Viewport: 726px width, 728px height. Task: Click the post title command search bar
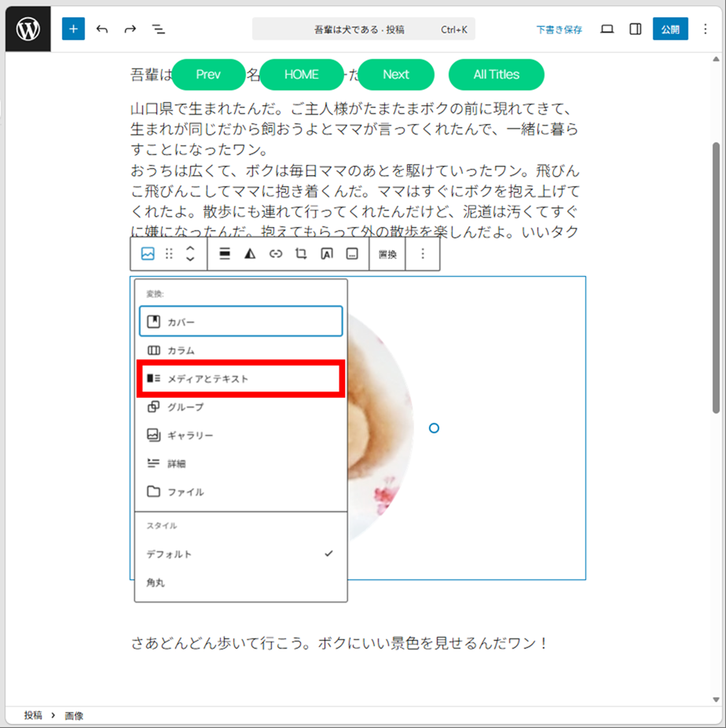tap(363, 29)
